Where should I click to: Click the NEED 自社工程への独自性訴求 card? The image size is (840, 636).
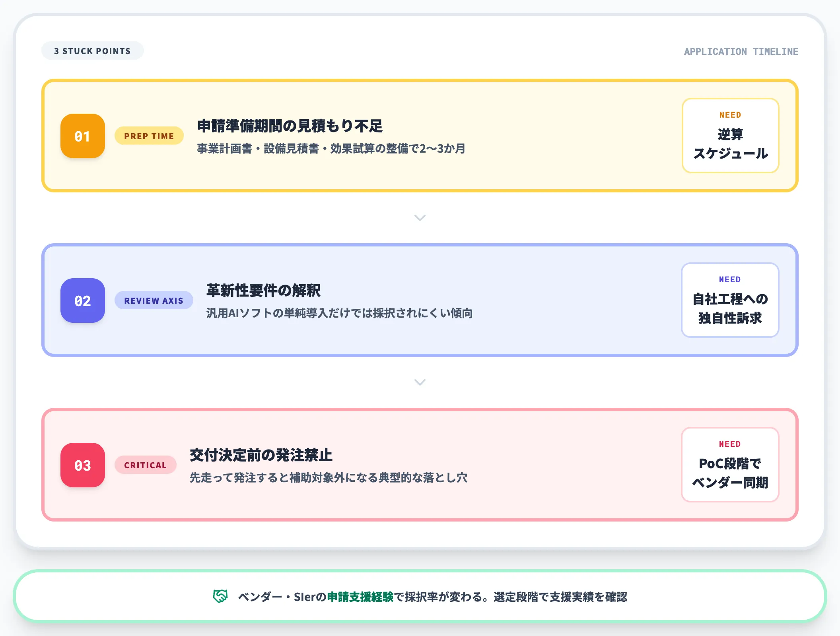point(730,300)
